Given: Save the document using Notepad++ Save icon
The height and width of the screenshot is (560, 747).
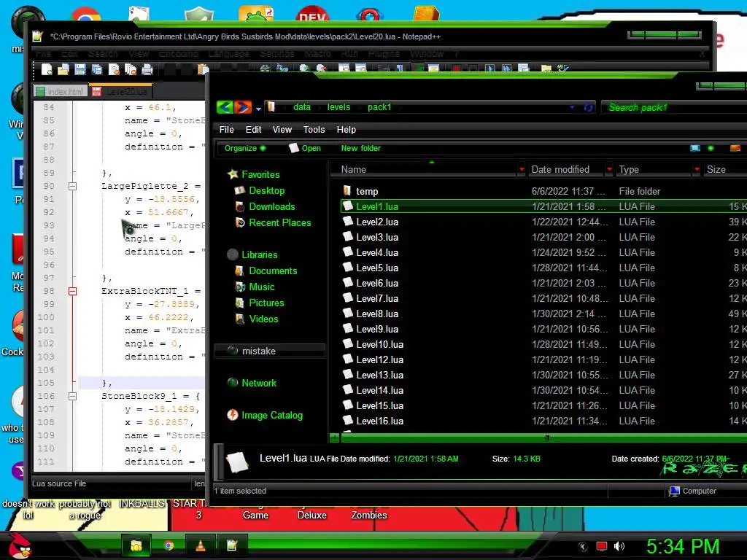Looking at the screenshot, I should 80,69.
